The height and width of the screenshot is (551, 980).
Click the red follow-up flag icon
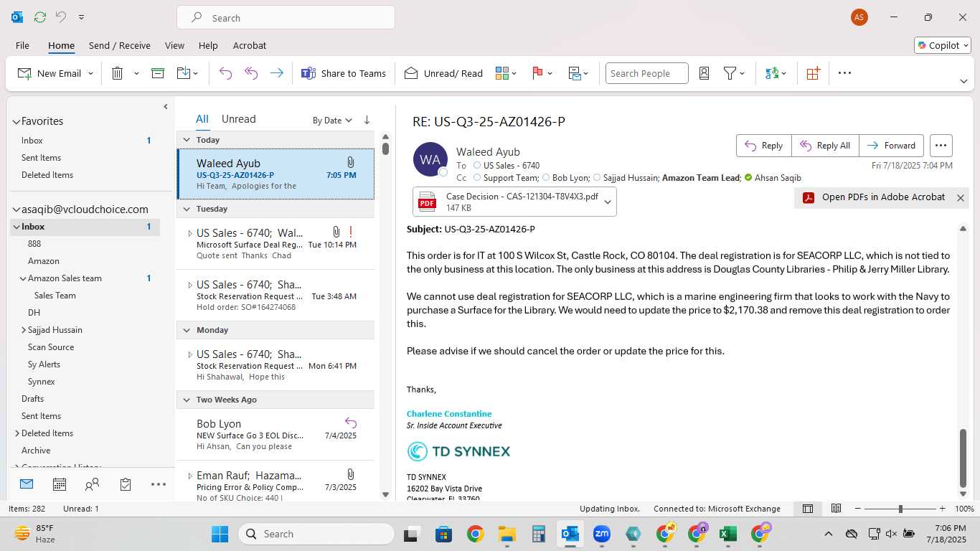(537, 73)
